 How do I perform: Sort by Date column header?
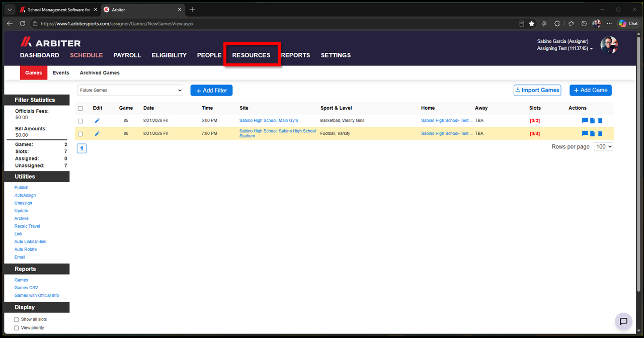coord(148,108)
